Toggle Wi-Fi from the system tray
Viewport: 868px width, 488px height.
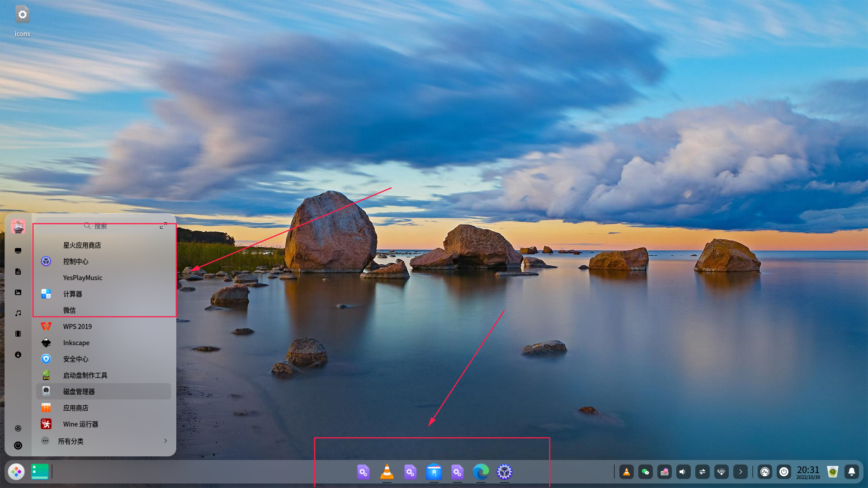click(x=722, y=472)
